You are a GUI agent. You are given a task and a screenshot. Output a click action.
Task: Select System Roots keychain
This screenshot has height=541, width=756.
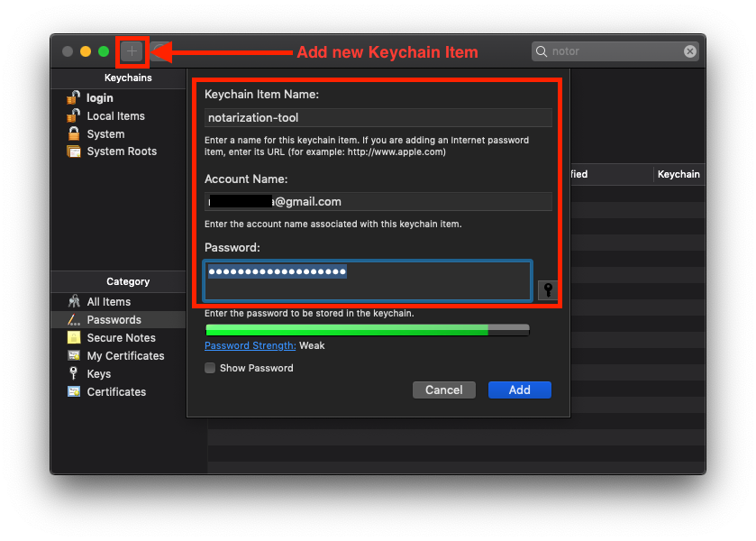click(x=121, y=151)
